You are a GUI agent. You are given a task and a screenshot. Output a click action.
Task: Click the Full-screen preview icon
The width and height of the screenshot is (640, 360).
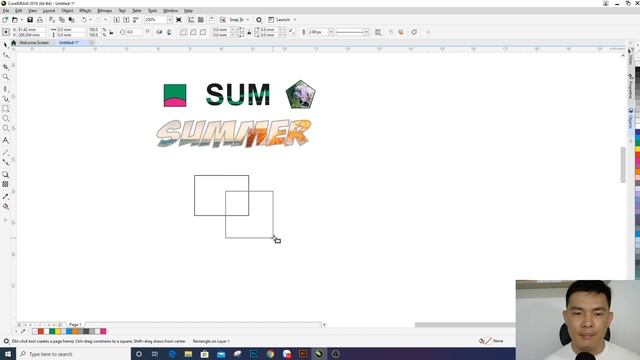pyautogui.click(x=179, y=20)
